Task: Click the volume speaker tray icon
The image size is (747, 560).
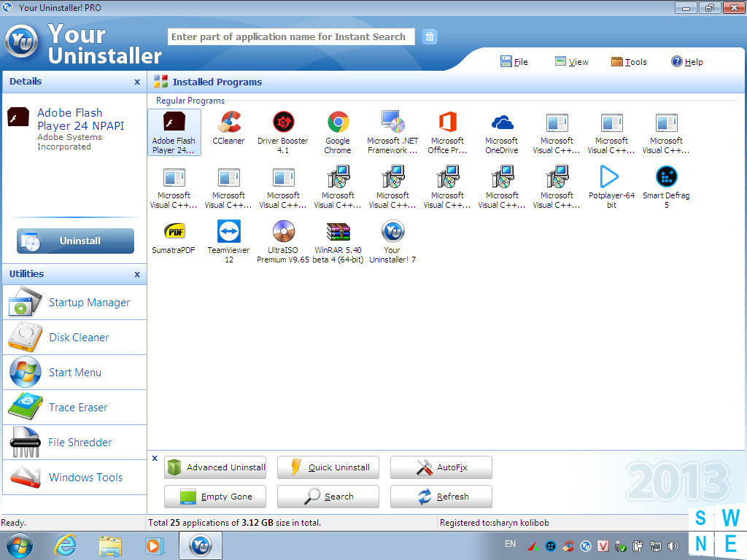Action: pos(673,546)
